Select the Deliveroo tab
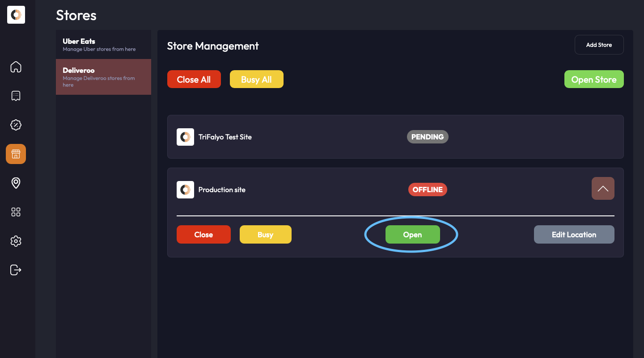The image size is (644, 358). click(x=103, y=77)
